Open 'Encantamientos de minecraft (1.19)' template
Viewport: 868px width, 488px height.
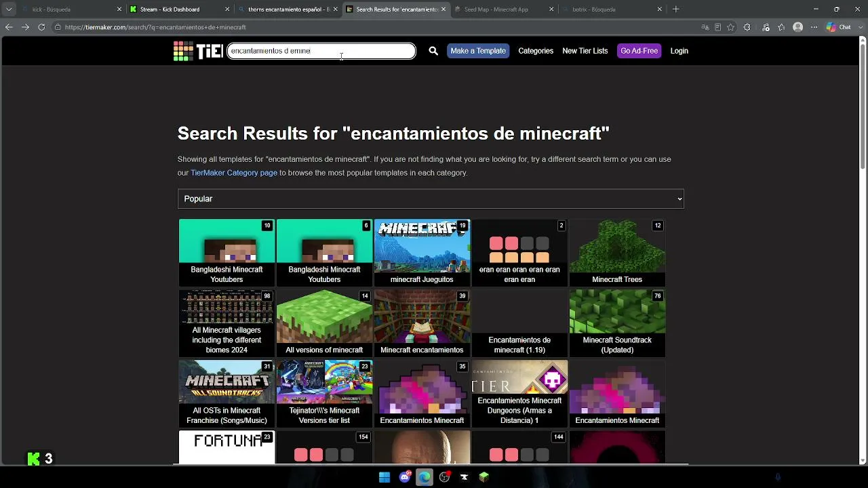pos(519,323)
